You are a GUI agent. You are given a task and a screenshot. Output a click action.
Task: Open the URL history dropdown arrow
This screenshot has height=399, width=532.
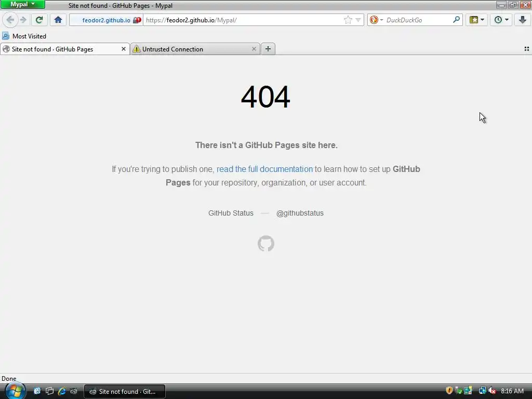(358, 20)
